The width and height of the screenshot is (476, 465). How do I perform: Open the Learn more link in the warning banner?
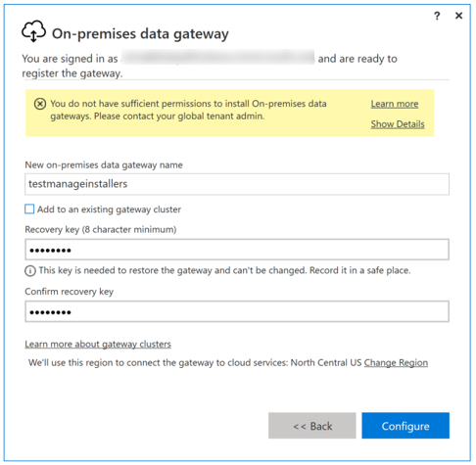click(x=395, y=104)
